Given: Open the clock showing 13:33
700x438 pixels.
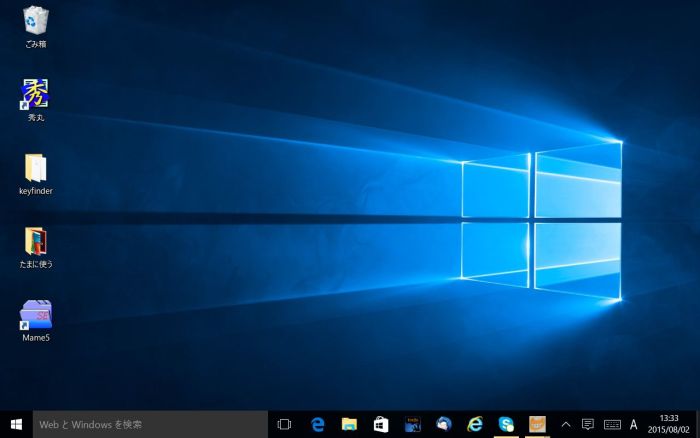Looking at the screenshot, I should (669, 424).
